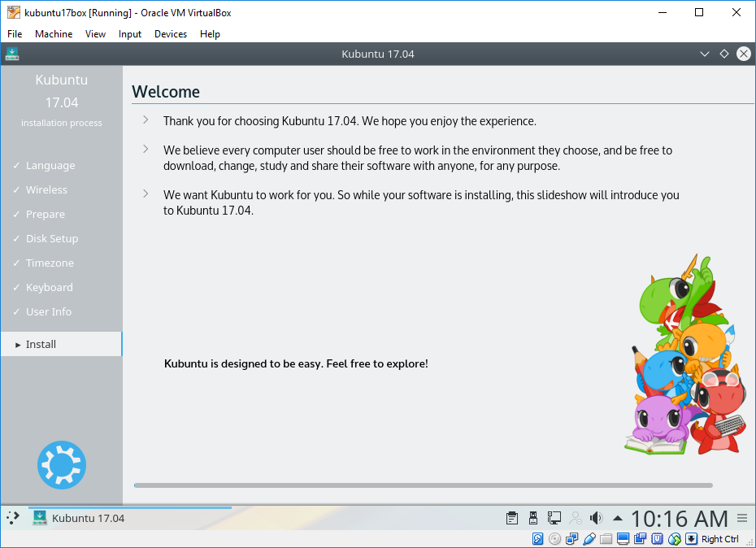Expand the first slide bullet chevron
This screenshot has width=756, height=548.
coord(146,120)
